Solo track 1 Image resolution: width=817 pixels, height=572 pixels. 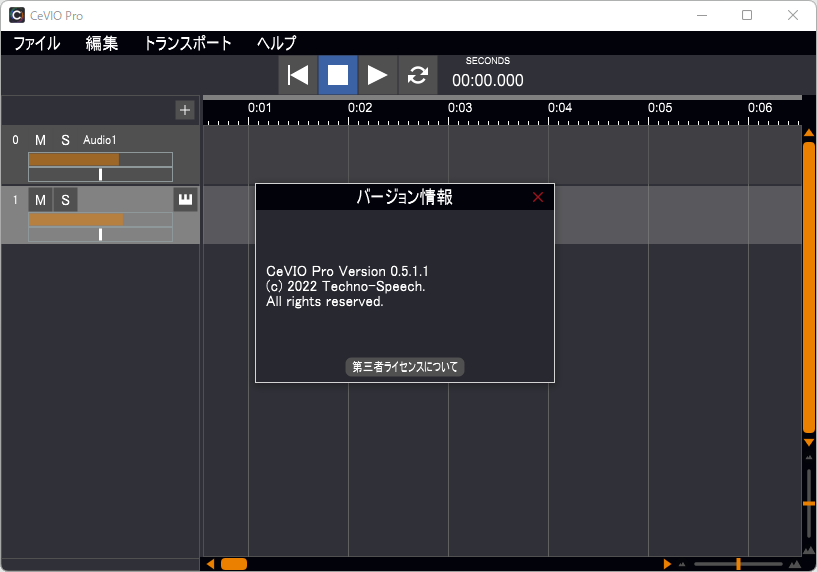(65, 200)
